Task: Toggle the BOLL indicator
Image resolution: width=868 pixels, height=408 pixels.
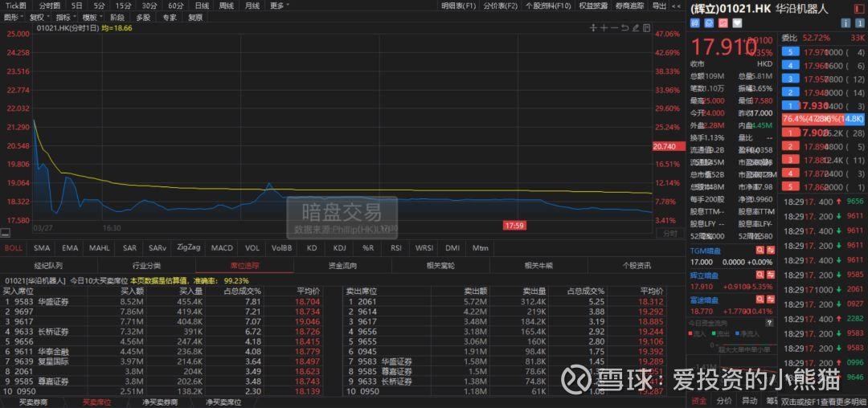Action: coord(14,248)
